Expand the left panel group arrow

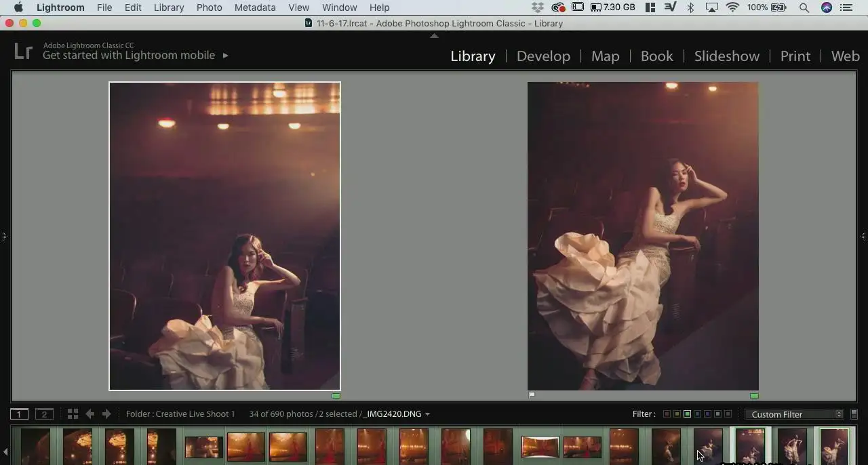4,236
